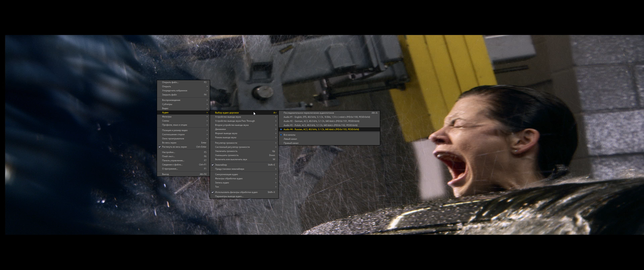Click Последовательное переключение аудиопотоков
644x270 pixels.
(x=309, y=113)
